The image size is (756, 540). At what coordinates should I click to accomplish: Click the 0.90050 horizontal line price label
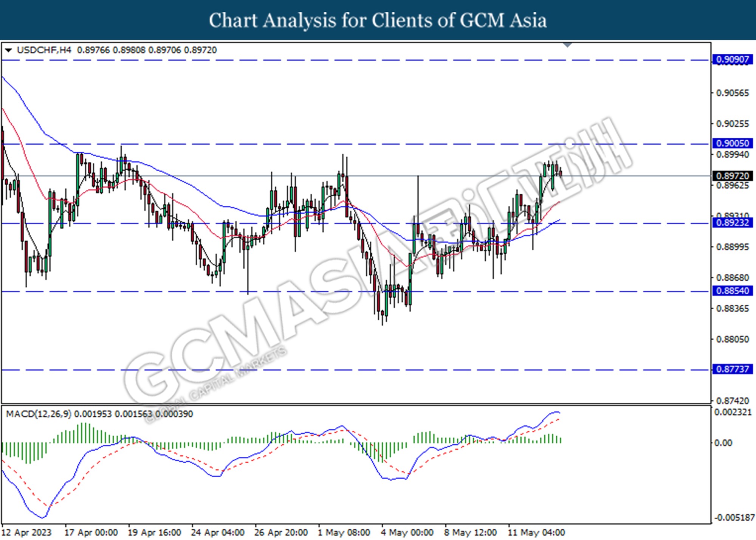tap(733, 143)
